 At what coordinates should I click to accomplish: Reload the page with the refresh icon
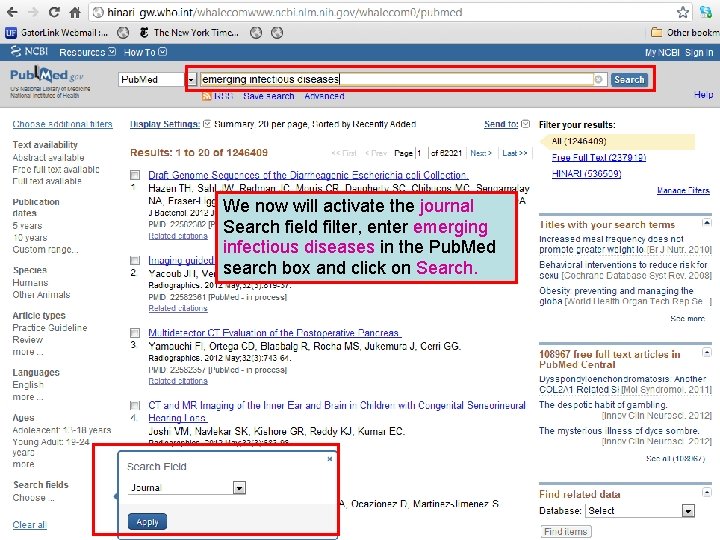pyautogui.click(x=54, y=12)
